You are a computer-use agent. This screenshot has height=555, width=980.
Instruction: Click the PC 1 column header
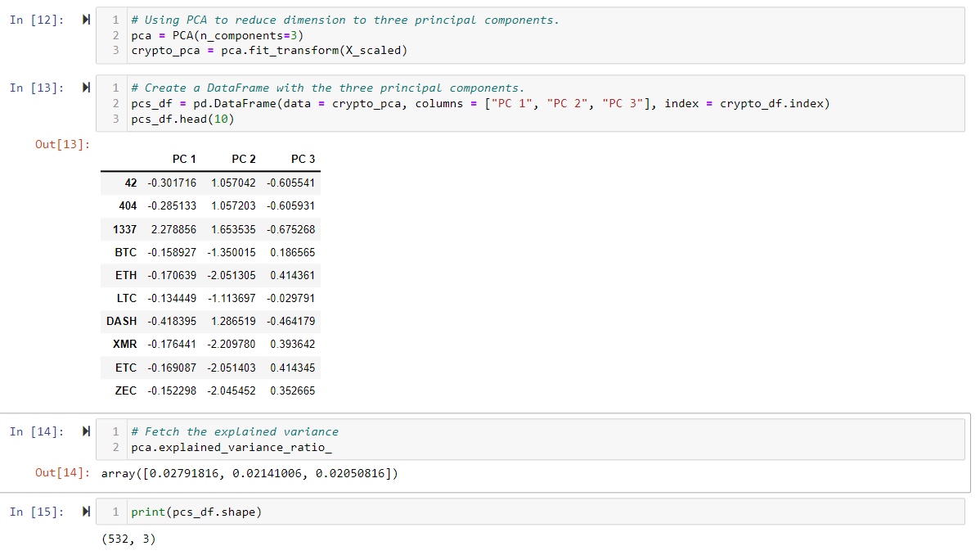(x=184, y=159)
